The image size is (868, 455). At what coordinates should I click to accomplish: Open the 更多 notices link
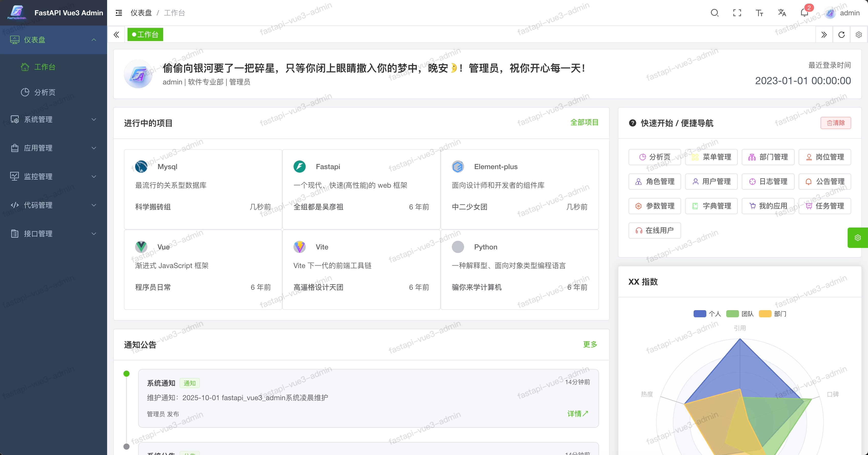590,344
